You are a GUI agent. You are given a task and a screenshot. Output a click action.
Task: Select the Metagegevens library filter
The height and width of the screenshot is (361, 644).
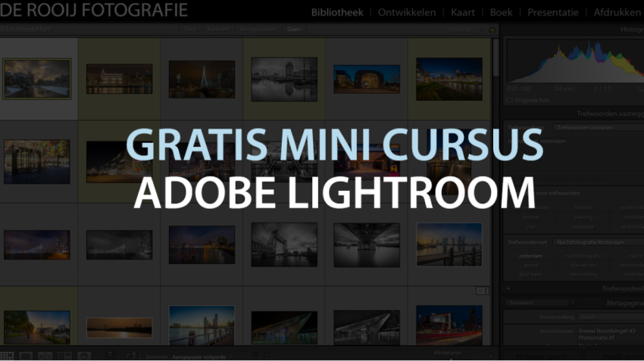258,30
